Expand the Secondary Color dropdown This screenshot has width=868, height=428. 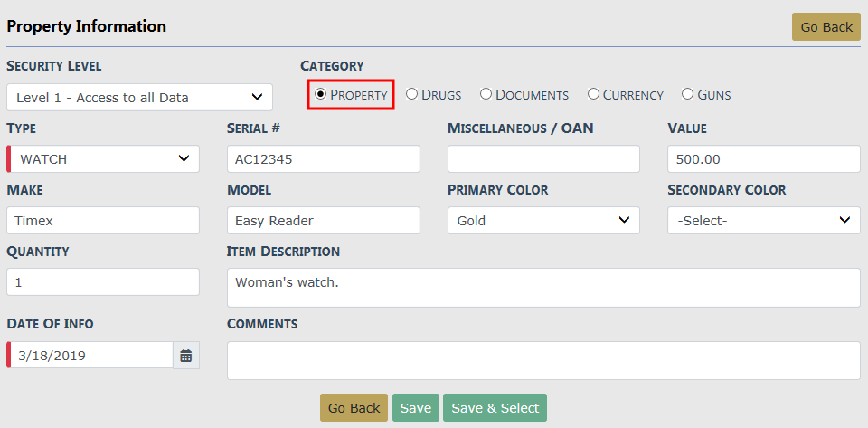pos(763,221)
